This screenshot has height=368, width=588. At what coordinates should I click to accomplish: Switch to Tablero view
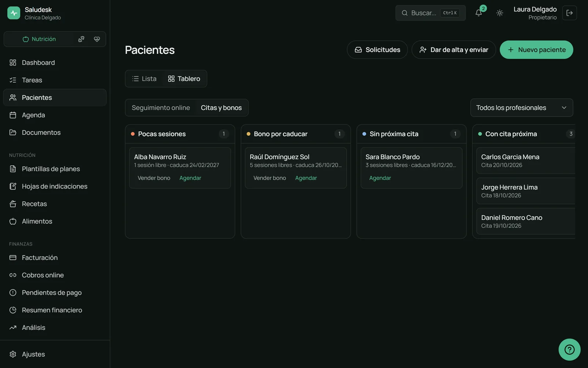184,79
